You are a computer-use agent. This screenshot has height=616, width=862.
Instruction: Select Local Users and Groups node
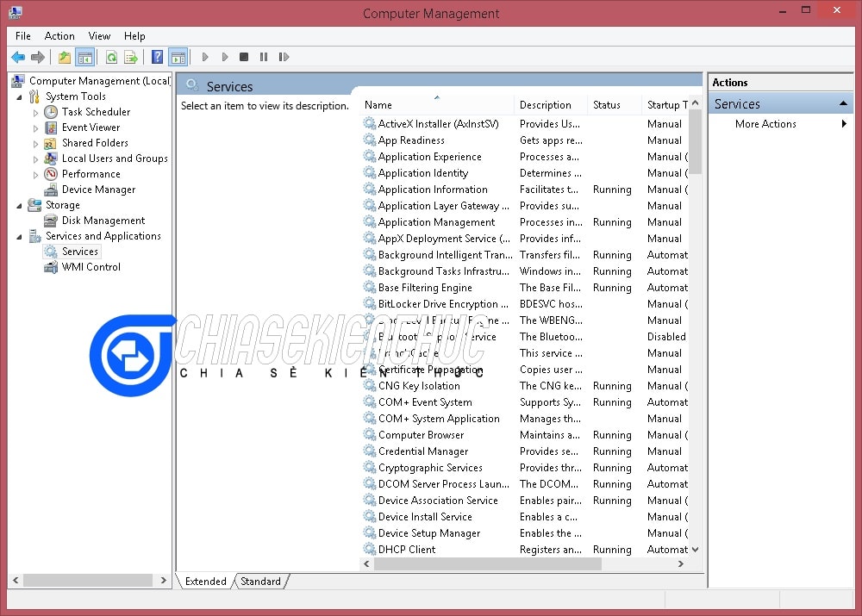115,159
